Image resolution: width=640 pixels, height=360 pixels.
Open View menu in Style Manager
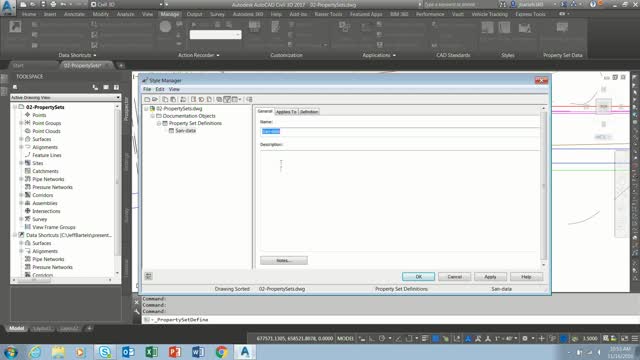174,89
